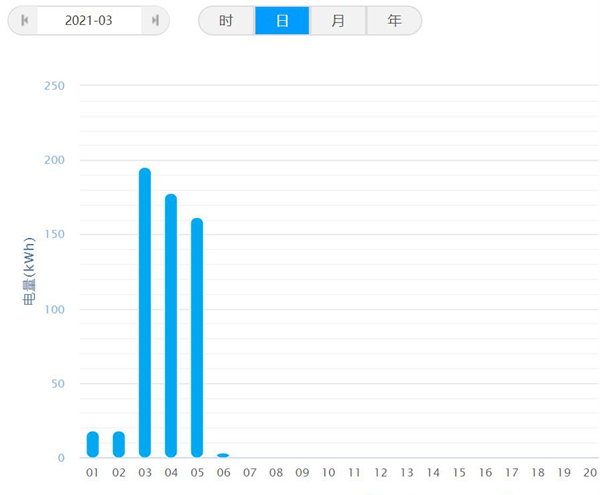This screenshot has height=495, width=600.
Task: Select the day 02 energy bar
Action: 119,445
